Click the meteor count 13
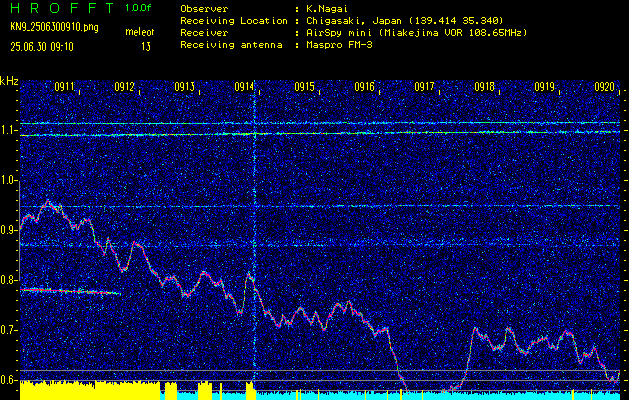Image resolution: width=629 pixels, height=400 pixels. [146, 47]
